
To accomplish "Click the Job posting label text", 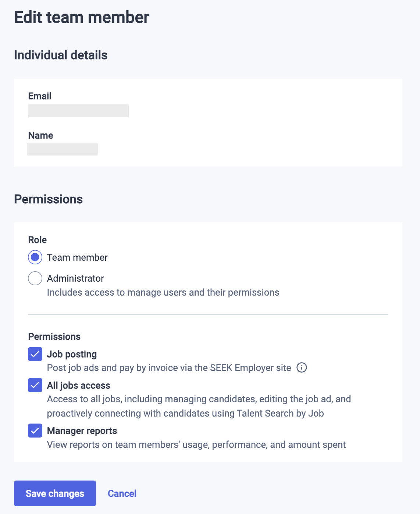I will pyautogui.click(x=72, y=354).
